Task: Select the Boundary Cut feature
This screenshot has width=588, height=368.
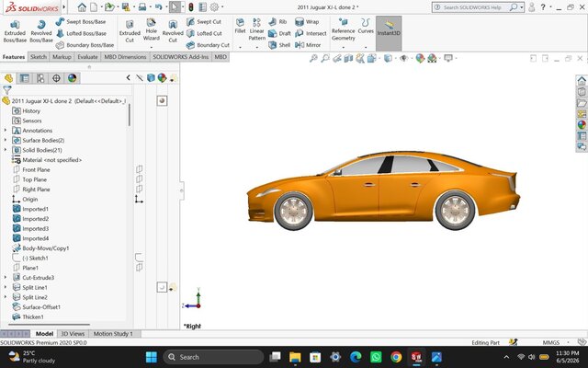Action: pyautogui.click(x=208, y=45)
